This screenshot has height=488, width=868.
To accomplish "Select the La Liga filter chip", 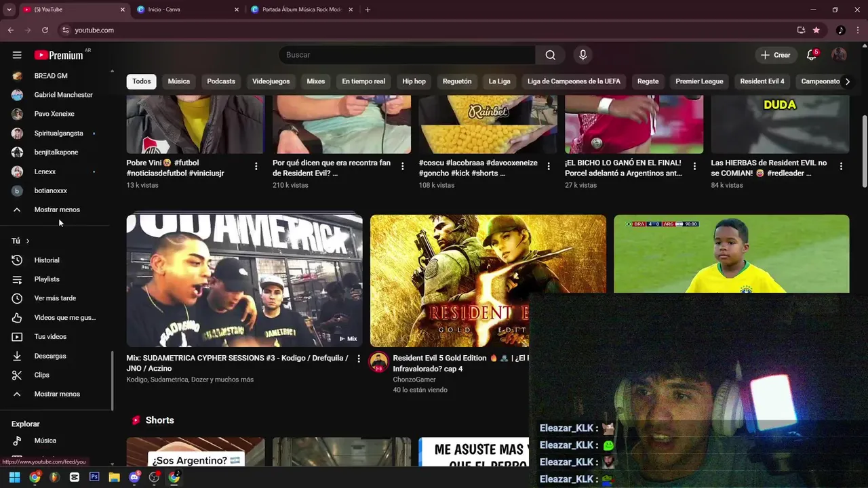I will tap(500, 81).
